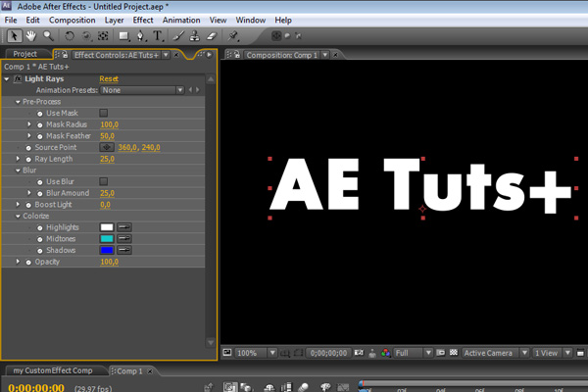
Task: Select the Brush tool
Action: click(178, 36)
